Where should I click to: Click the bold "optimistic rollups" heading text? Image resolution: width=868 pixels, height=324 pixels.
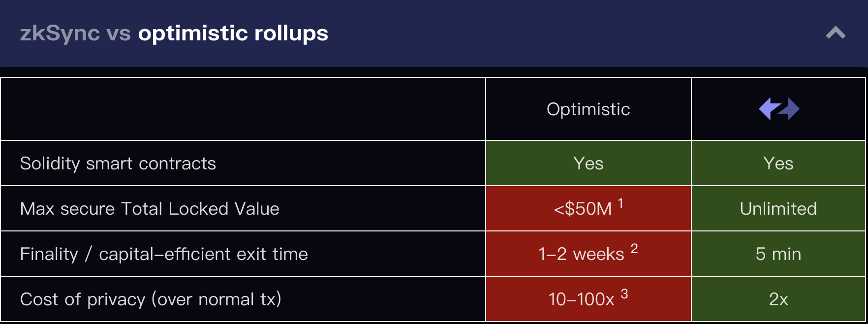[x=233, y=33]
